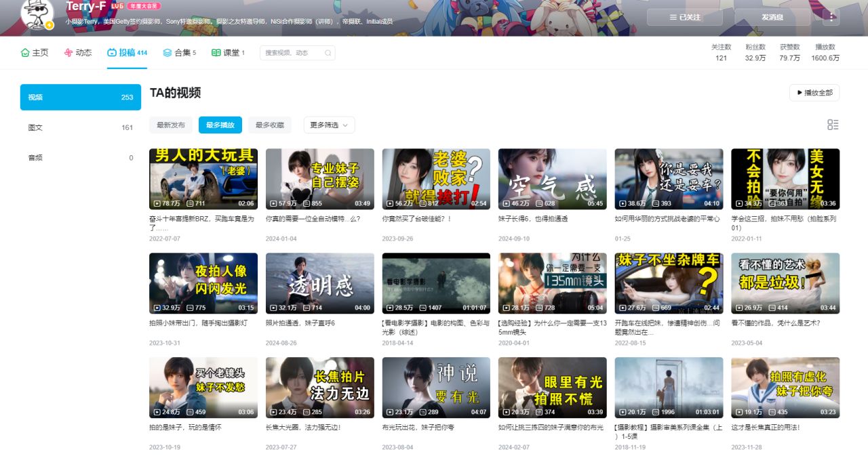Toggle the list/grid view layout icon
868x456 pixels.
(x=833, y=125)
